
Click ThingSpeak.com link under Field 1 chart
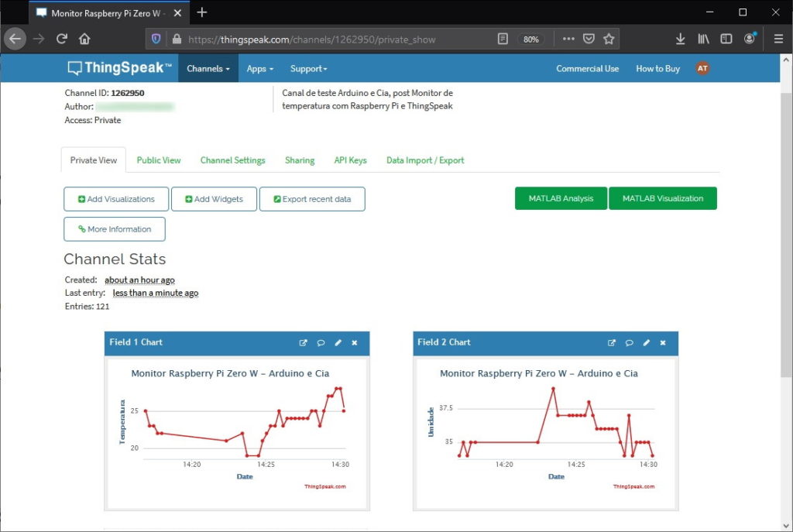(x=324, y=486)
